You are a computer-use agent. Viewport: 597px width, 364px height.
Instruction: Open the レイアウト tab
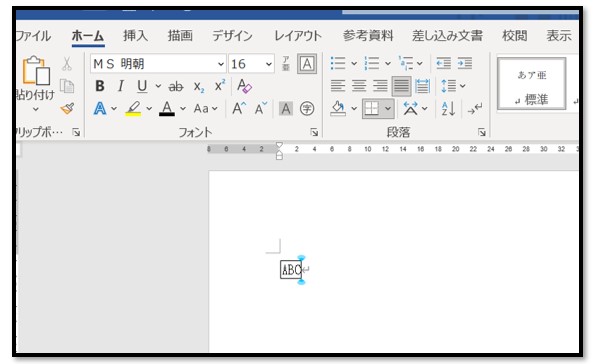pos(298,36)
